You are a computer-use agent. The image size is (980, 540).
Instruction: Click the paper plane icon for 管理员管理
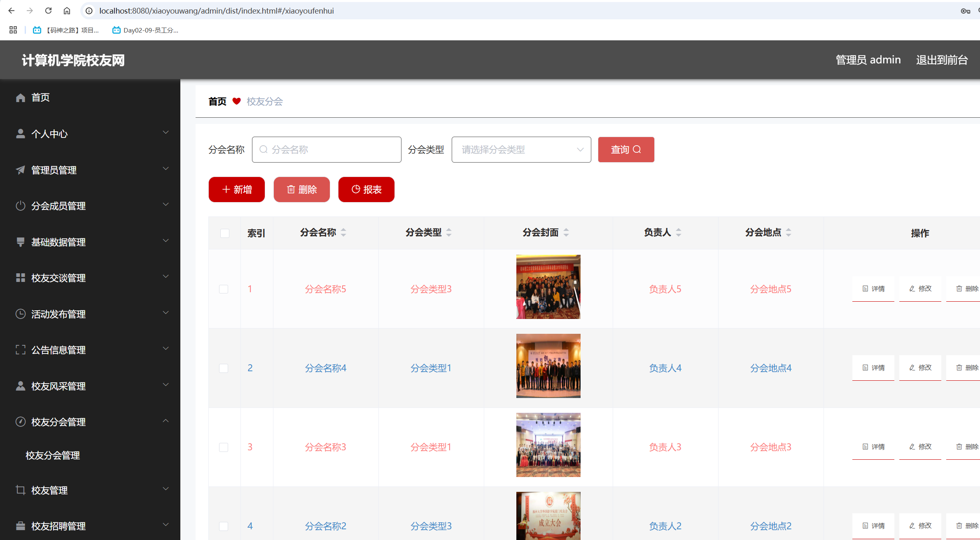click(x=21, y=170)
